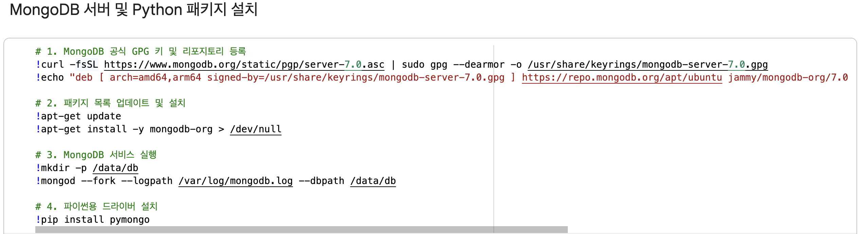Click the /dev/null path link
Viewport: 868px width, 234px height.
pos(256,129)
